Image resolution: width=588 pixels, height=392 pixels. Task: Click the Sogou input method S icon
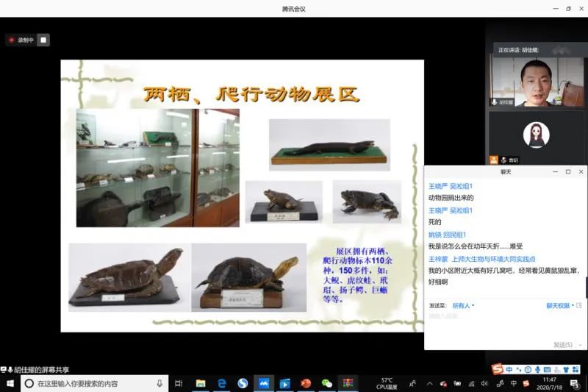498,369
